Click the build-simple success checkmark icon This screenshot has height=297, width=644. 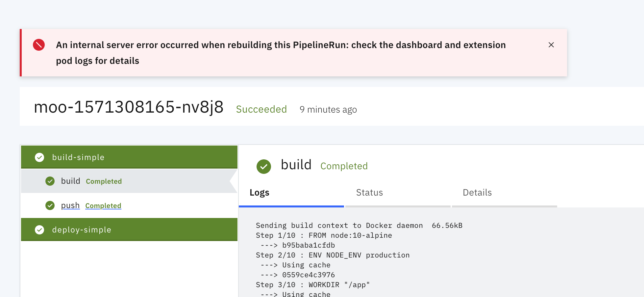coord(39,157)
